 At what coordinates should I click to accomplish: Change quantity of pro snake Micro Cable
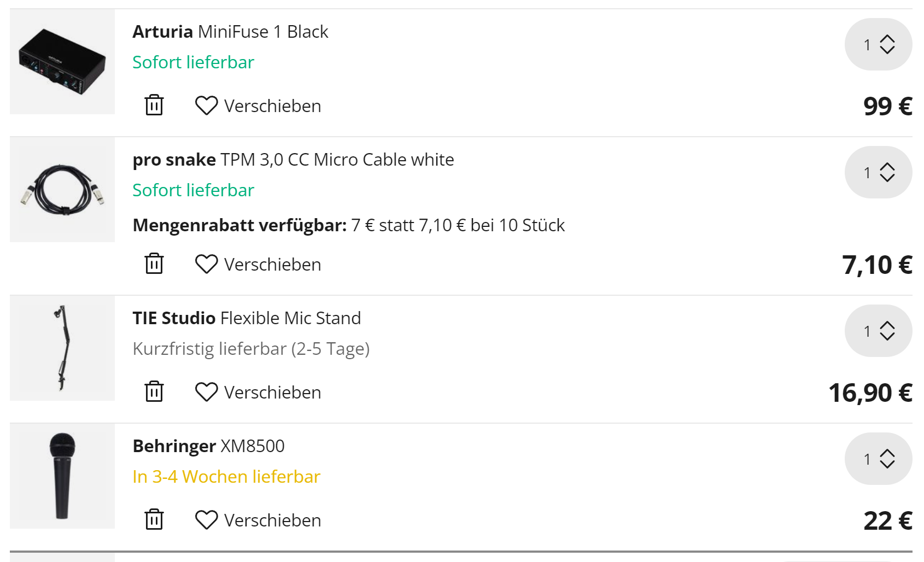tap(878, 172)
